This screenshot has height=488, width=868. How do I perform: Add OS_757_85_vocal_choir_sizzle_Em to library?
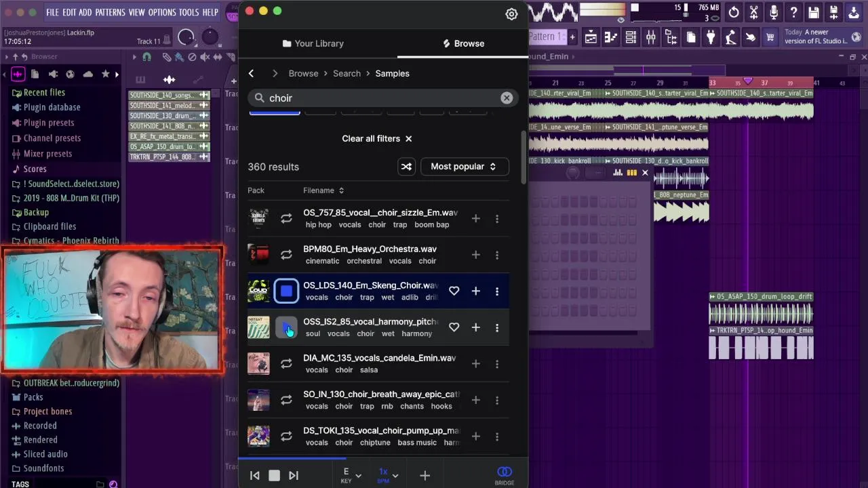click(475, 218)
